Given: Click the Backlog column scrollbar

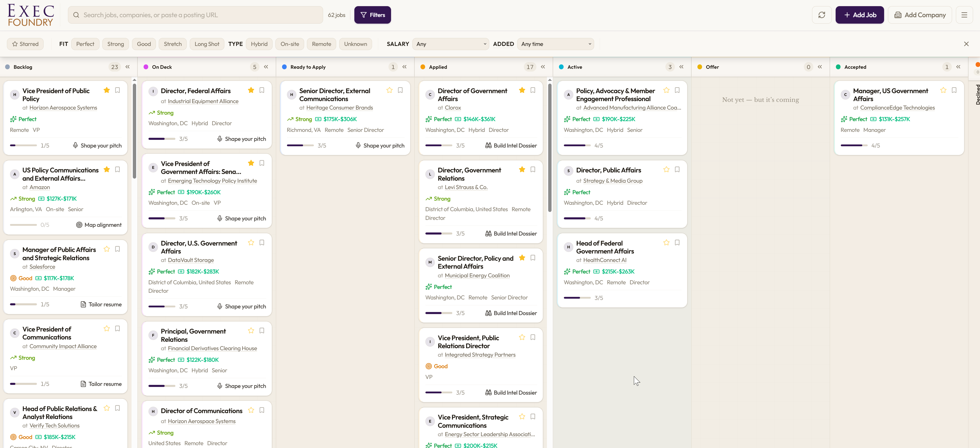Looking at the screenshot, I should pyautogui.click(x=134, y=131).
